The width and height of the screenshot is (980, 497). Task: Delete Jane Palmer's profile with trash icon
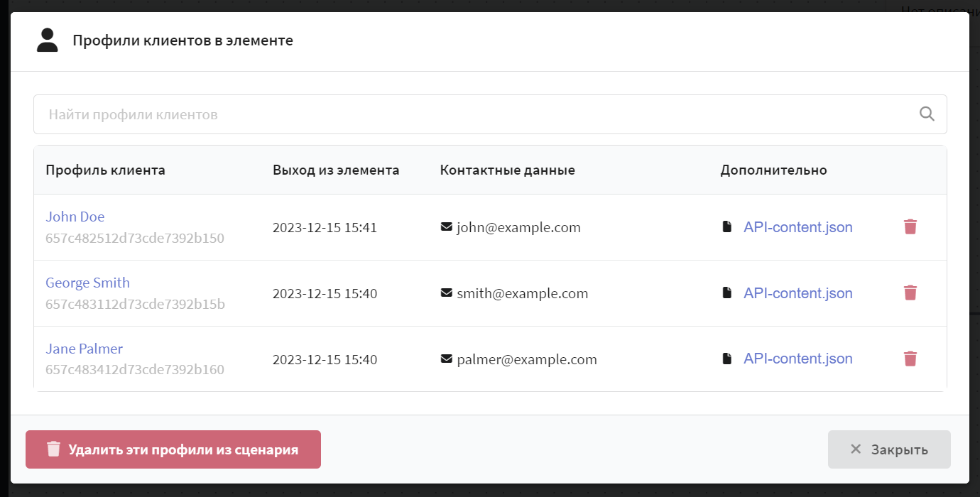pyautogui.click(x=910, y=359)
